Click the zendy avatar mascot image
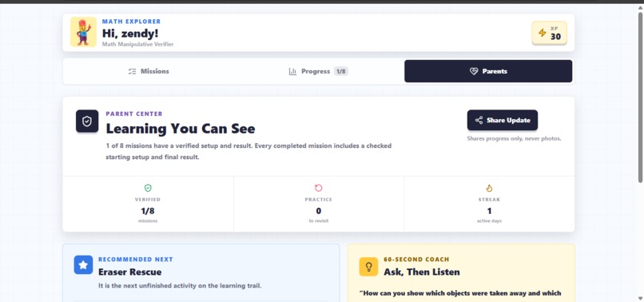This screenshot has height=302, width=644. tap(83, 32)
